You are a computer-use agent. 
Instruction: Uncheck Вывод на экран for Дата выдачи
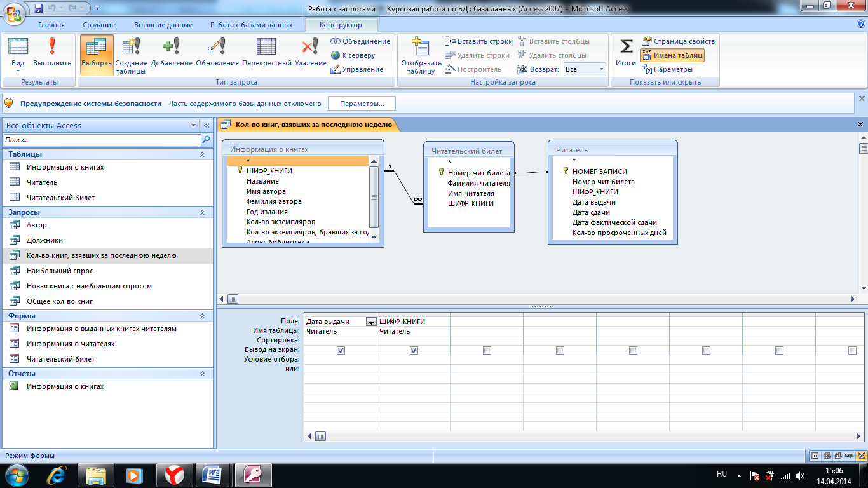click(x=341, y=350)
